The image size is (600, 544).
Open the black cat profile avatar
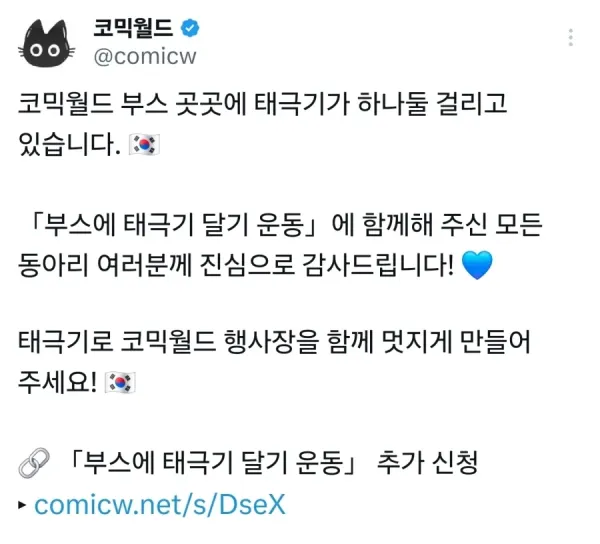coord(47,43)
